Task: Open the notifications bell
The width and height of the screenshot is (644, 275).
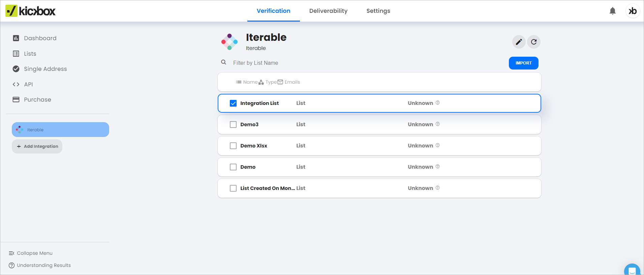Action: [613, 11]
